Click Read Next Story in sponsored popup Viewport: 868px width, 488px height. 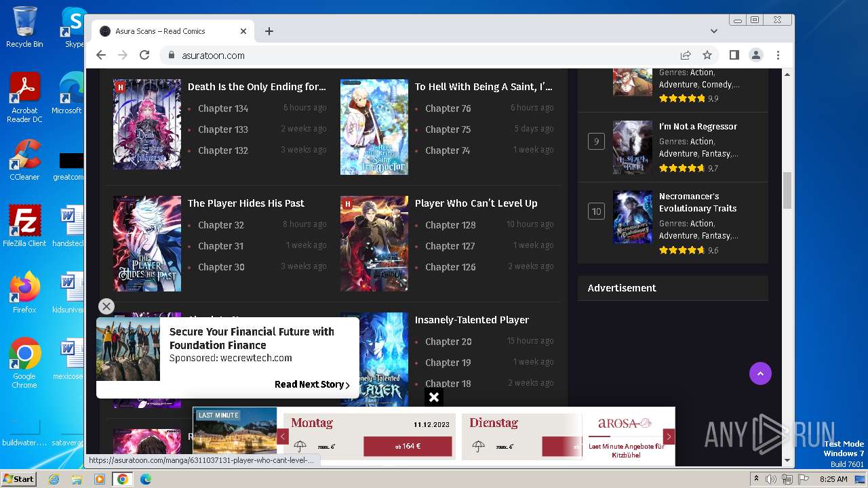[x=312, y=384]
